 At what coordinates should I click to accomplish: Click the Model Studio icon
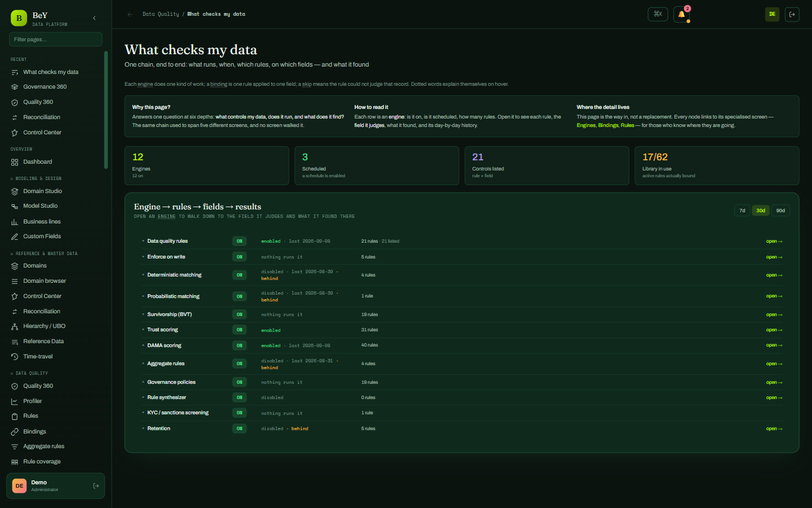click(x=15, y=206)
